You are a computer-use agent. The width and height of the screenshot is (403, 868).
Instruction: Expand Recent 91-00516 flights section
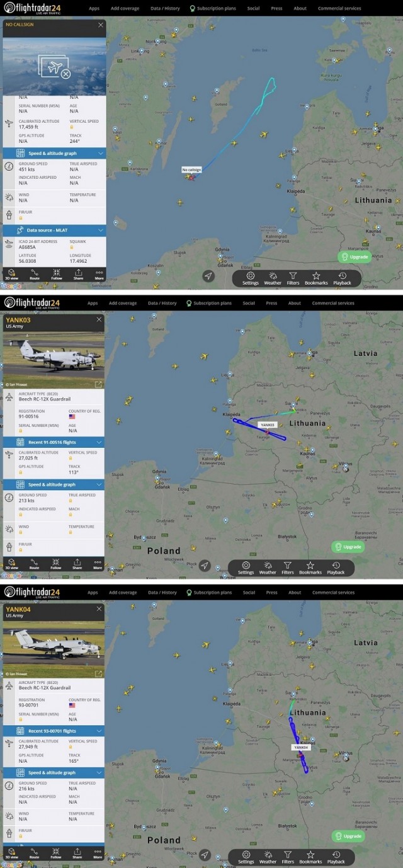tap(54, 442)
